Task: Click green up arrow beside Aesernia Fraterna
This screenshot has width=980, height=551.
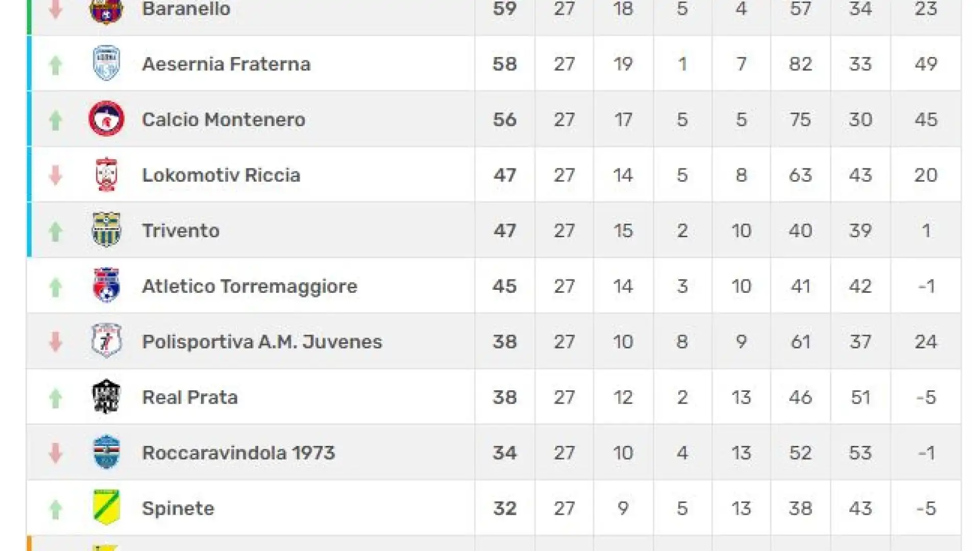Action: 55,65
